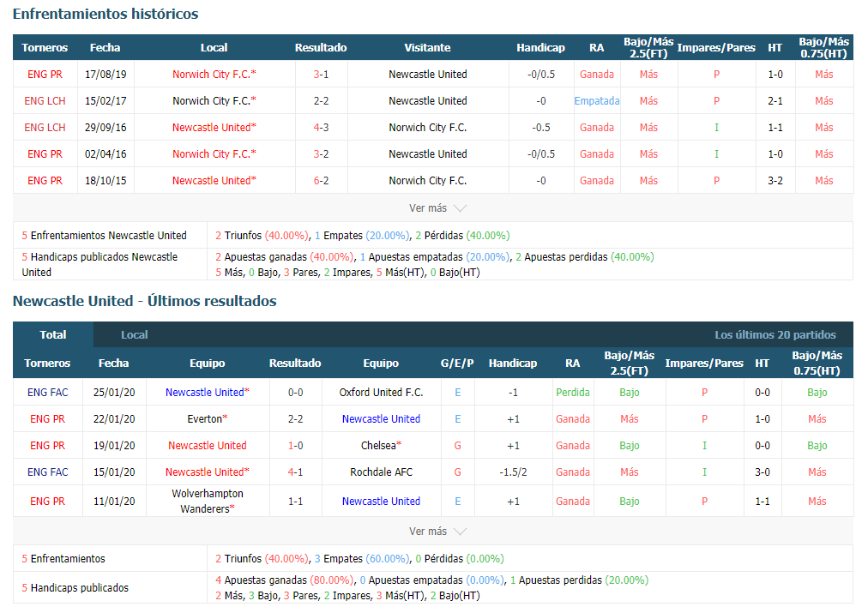Click ENG FAC tournament in 15/01/20 row
The height and width of the screenshot is (607, 868).
(48, 472)
